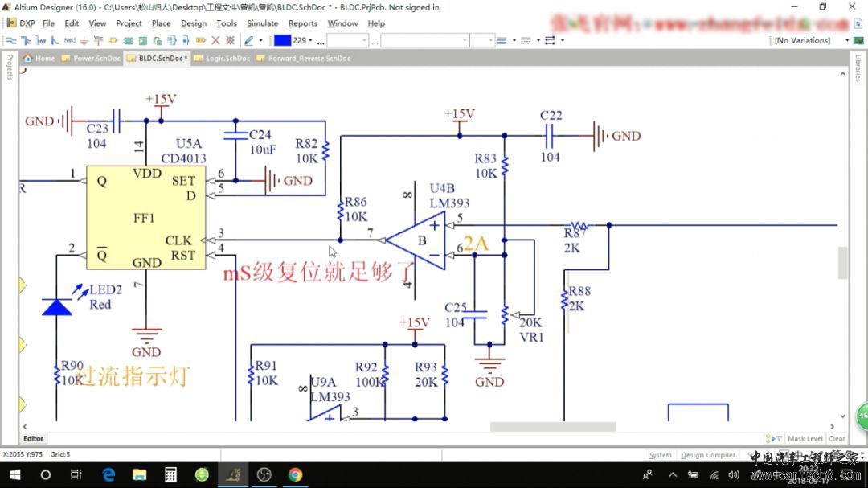Switch to the Logic.SchDoc tab

pyautogui.click(x=223, y=58)
